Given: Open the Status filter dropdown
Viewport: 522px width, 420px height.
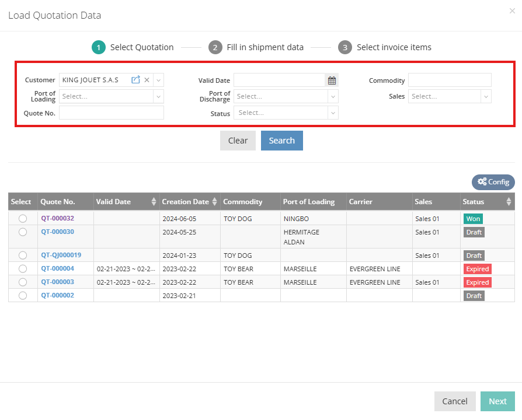Looking at the screenshot, I should coord(333,113).
